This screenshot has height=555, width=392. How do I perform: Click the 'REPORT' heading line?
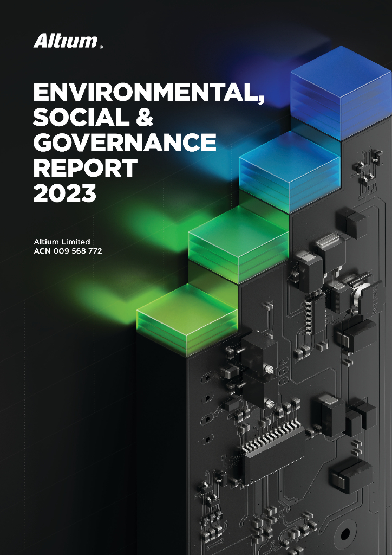[x=85, y=168]
